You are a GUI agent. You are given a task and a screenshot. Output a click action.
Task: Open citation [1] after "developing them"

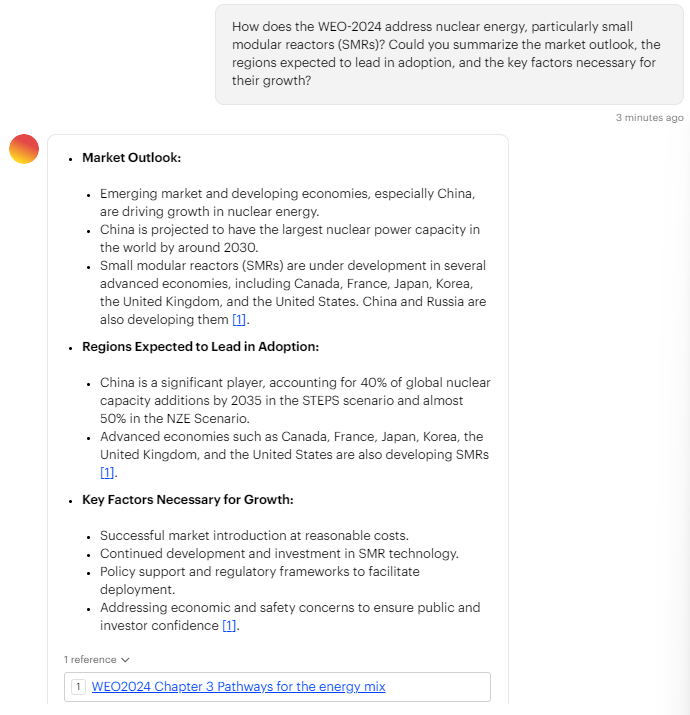pos(239,320)
